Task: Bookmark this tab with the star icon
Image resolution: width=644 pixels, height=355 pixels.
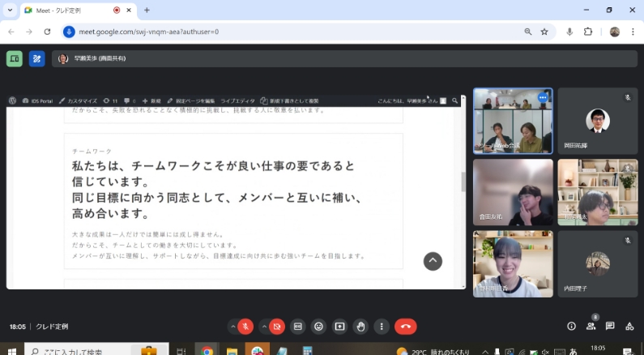Action: [544, 32]
